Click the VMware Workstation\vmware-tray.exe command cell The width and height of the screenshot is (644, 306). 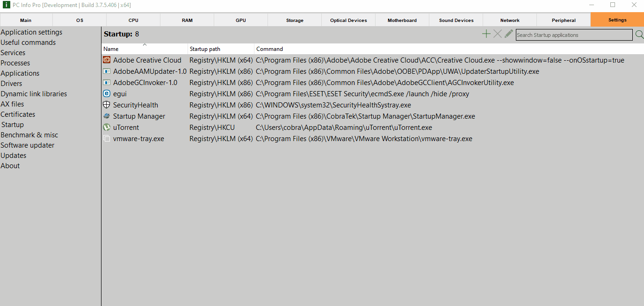tap(364, 139)
